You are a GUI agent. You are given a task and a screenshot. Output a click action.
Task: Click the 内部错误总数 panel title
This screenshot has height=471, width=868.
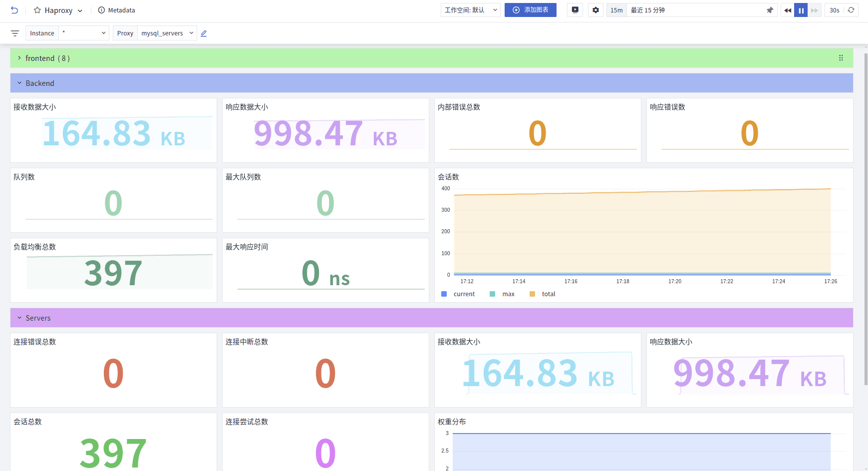click(459, 107)
